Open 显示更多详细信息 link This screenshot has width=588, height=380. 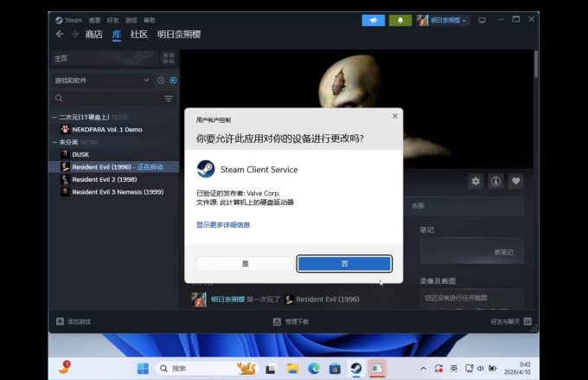(223, 225)
